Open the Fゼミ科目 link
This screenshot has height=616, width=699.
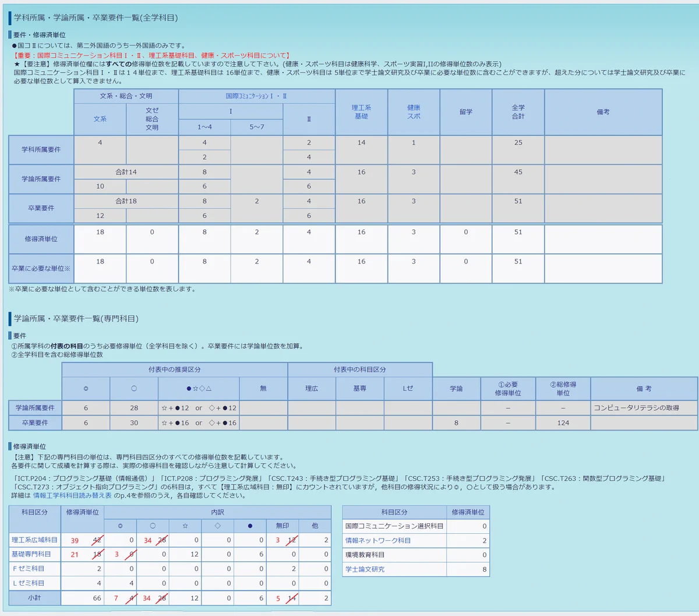28,568
